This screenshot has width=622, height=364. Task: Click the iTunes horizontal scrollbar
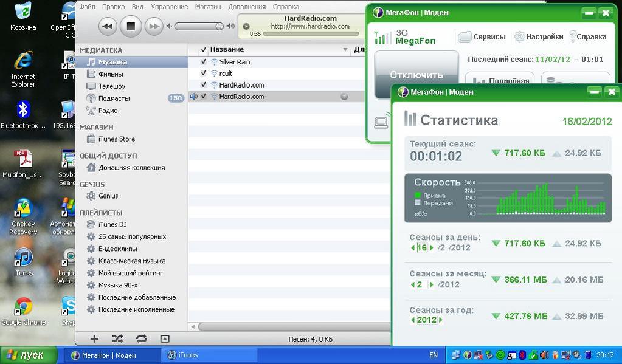click(294, 327)
